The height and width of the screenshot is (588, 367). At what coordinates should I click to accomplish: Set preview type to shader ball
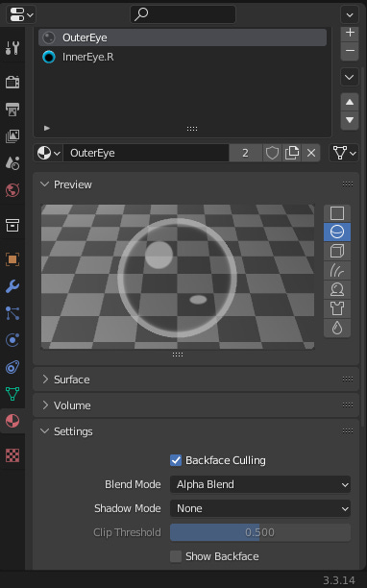pos(337,289)
